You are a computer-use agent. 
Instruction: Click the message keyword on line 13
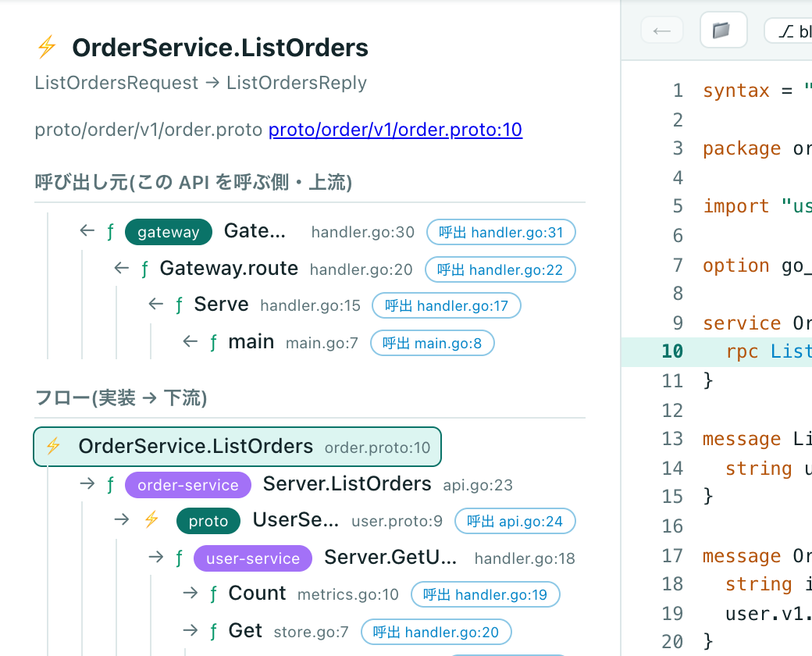[742, 440]
